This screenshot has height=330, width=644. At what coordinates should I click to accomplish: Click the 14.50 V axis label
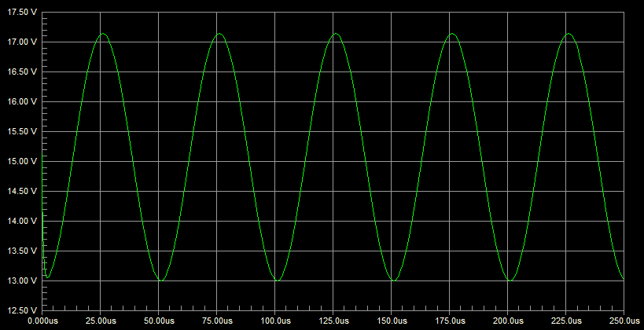pos(22,191)
